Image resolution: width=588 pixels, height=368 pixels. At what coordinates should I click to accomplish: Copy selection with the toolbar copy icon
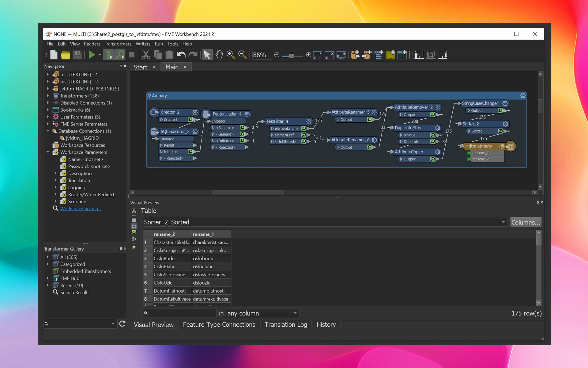(157, 55)
